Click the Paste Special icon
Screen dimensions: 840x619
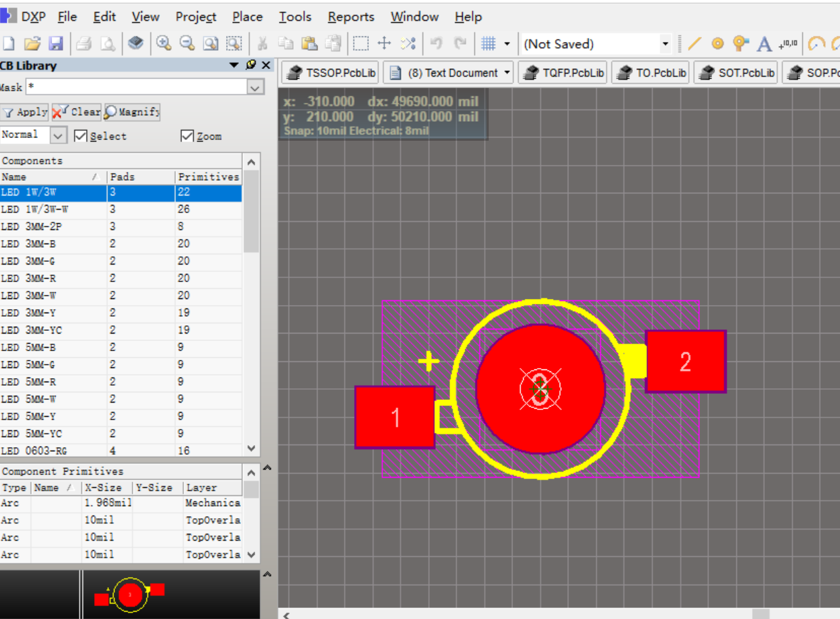(x=333, y=44)
